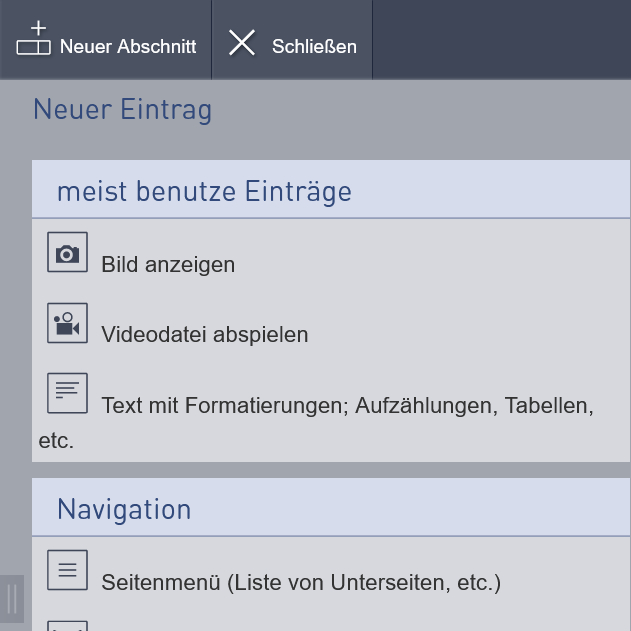The width and height of the screenshot is (631, 631).
Task: Click the Neuer Abschnitt label
Action: tap(128, 46)
